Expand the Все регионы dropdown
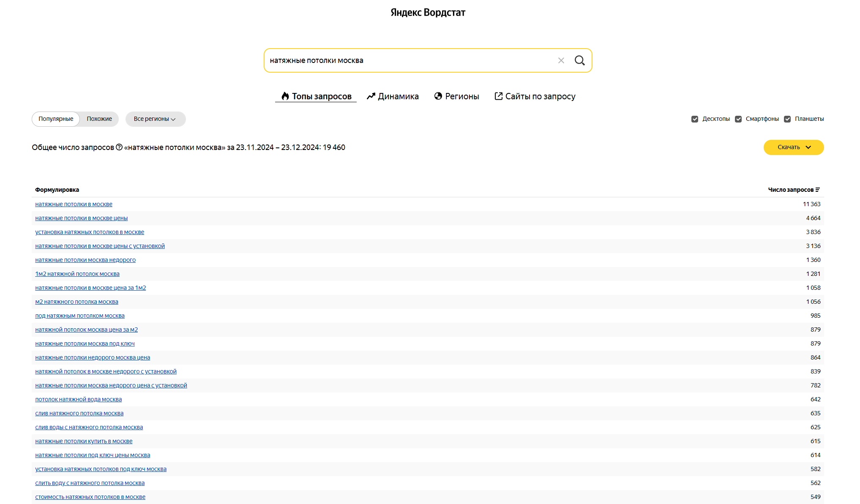 point(155,119)
